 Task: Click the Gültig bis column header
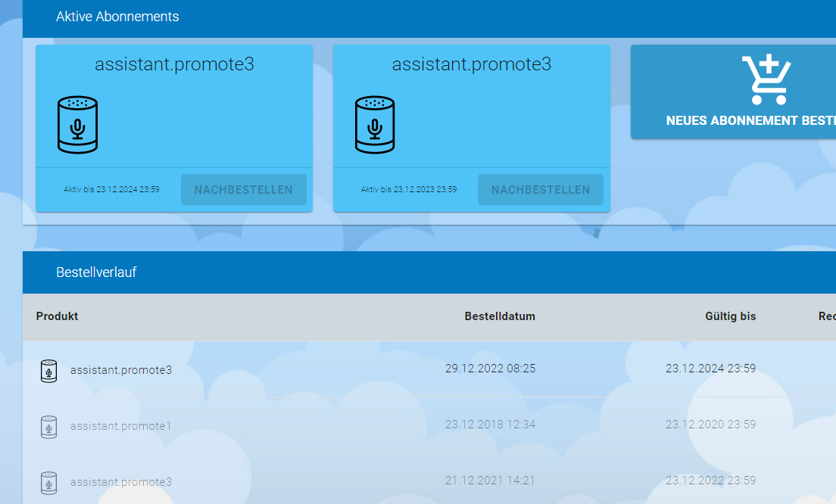(731, 316)
